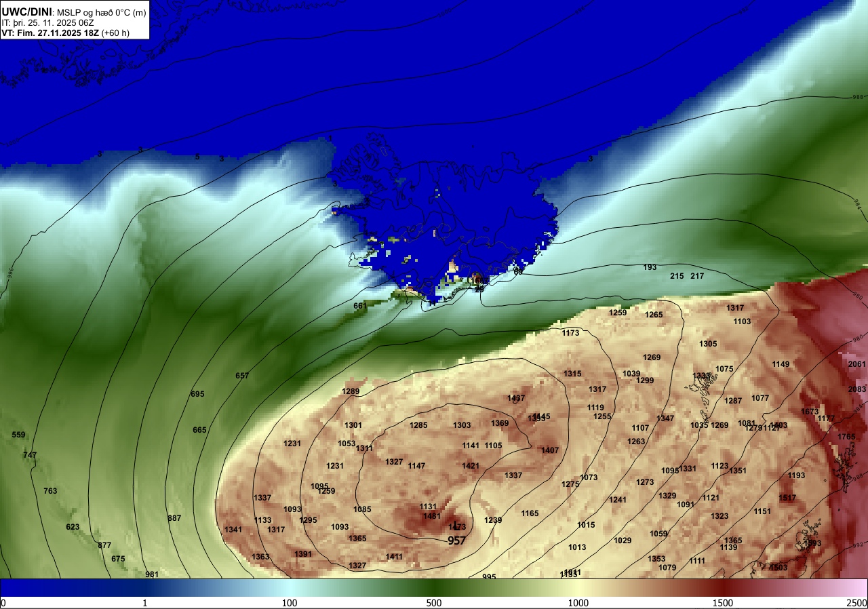
Task: Click the map value 747
Action: coord(30,455)
